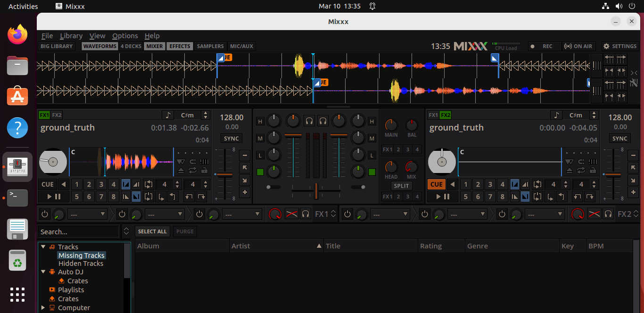The height and width of the screenshot is (313, 644).
Task: Toggle FX1 unit headphone icon
Action: pyautogui.click(x=305, y=214)
